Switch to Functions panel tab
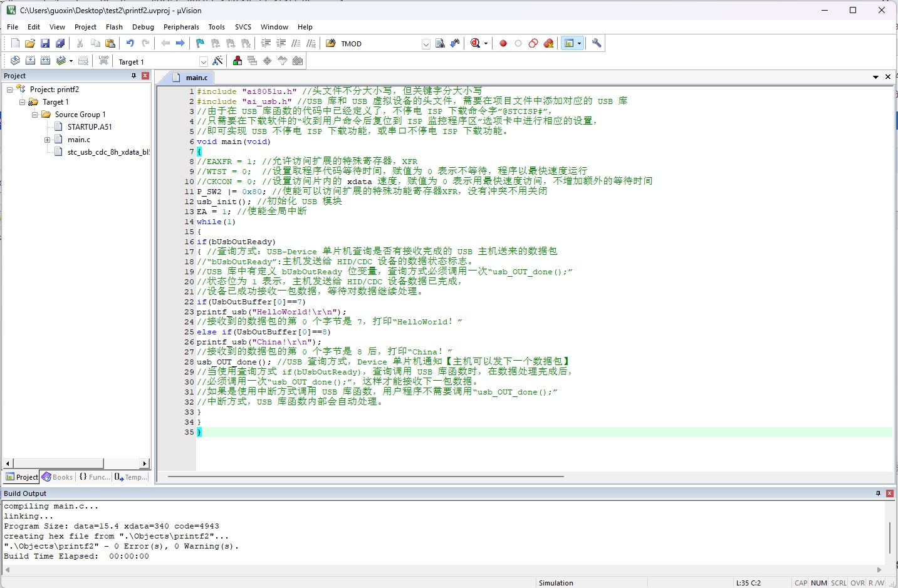 (94, 477)
